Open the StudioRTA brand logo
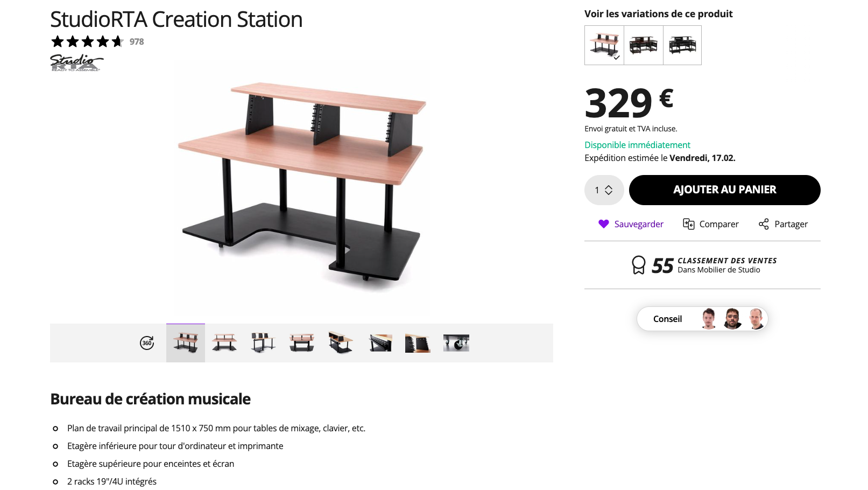Screen dimensions: 868x490 pyautogui.click(x=76, y=62)
